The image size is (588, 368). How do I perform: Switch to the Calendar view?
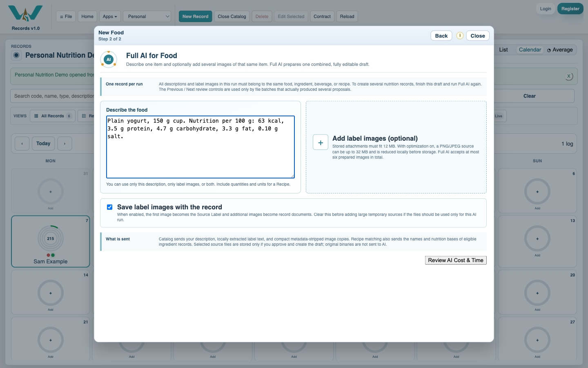tap(530, 50)
